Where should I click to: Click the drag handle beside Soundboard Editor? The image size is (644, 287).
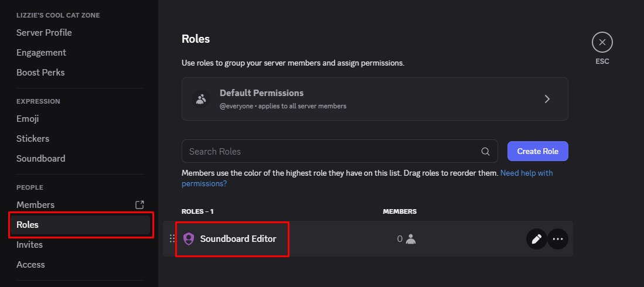point(172,239)
